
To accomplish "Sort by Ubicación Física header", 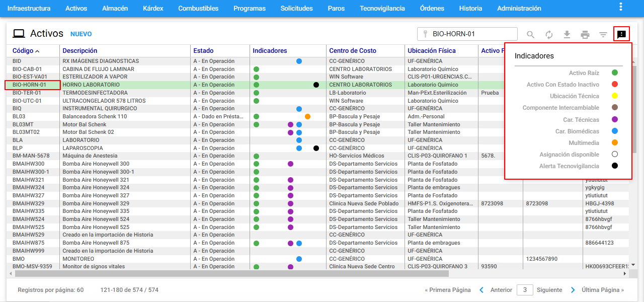I will click(432, 51).
